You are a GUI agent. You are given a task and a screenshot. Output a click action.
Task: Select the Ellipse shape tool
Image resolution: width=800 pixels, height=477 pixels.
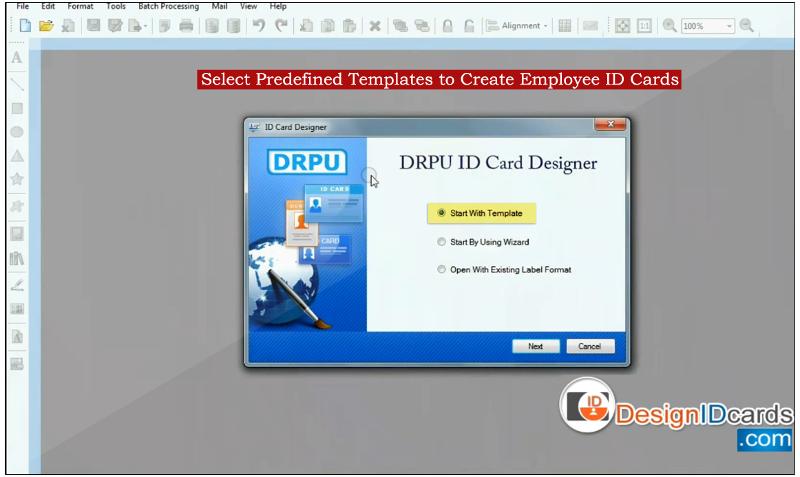(x=17, y=132)
